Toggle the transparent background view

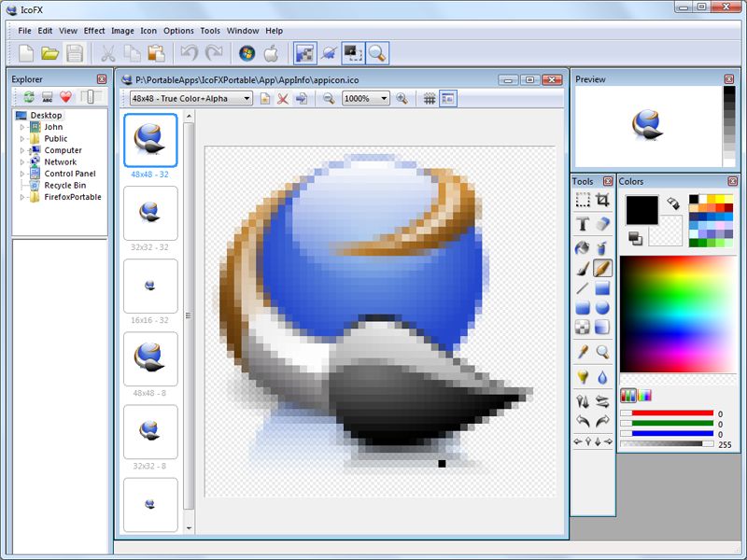[x=447, y=99]
